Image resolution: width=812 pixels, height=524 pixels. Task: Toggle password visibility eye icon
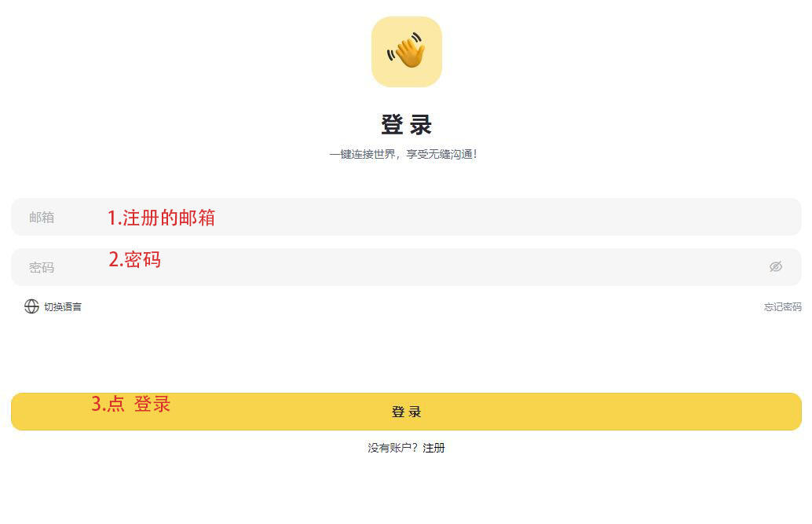(775, 266)
